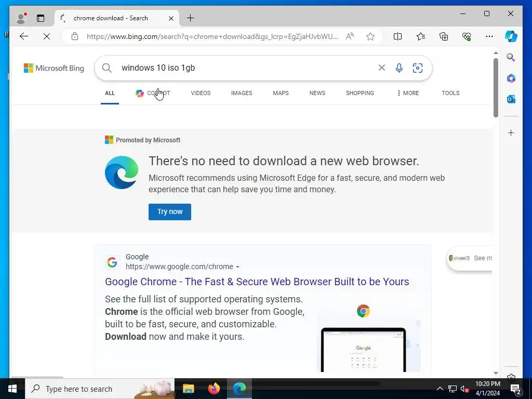
Task: Open the Windows Start menu
Action: pos(12,389)
